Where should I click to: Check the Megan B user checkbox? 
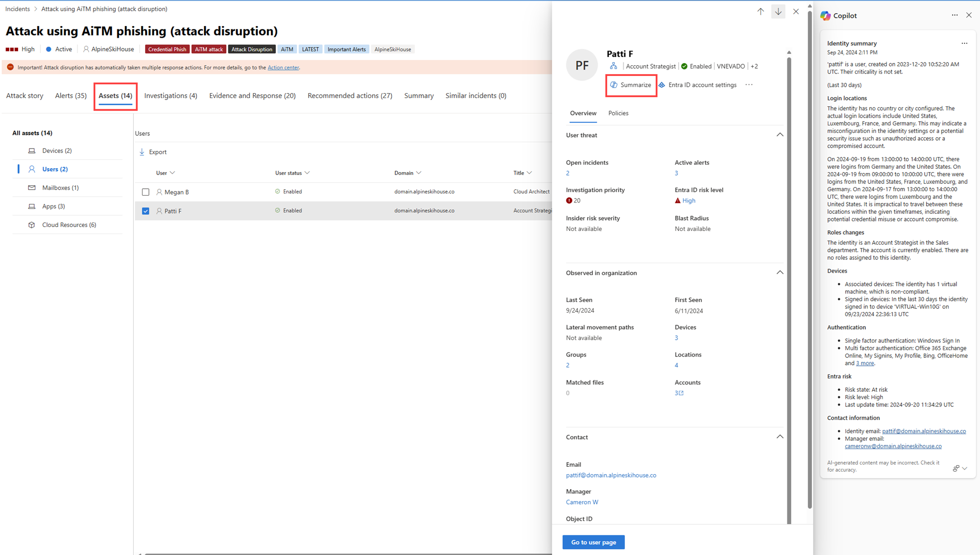tap(146, 192)
